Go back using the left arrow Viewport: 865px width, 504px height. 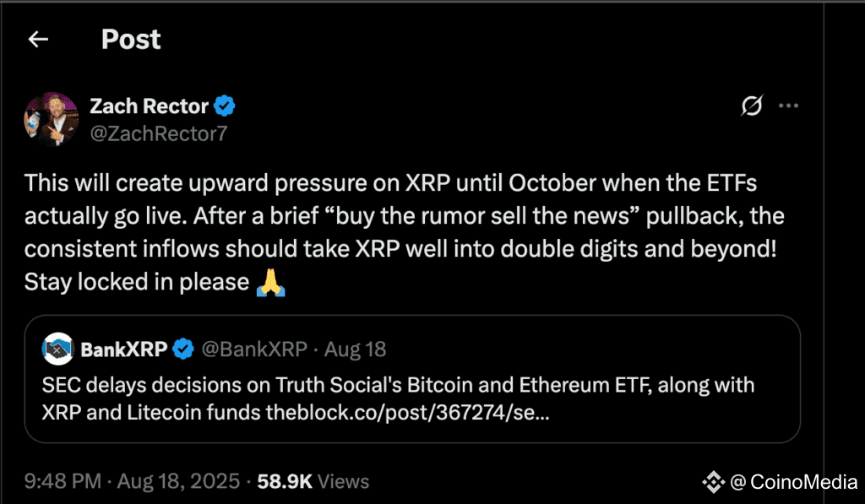click(38, 39)
